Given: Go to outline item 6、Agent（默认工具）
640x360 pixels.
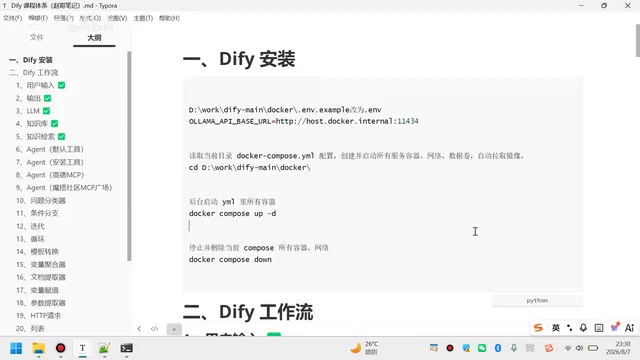Looking at the screenshot, I should click(x=49, y=149).
